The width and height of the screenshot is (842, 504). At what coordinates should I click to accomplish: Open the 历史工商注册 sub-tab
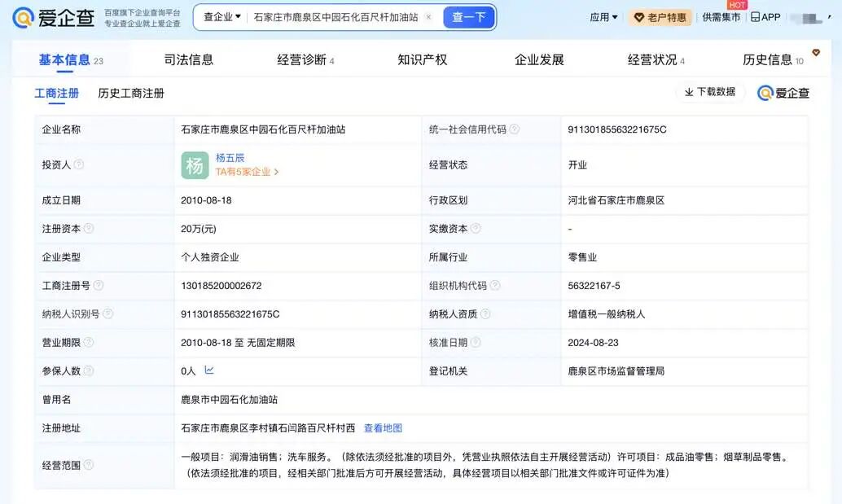(x=131, y=94)
